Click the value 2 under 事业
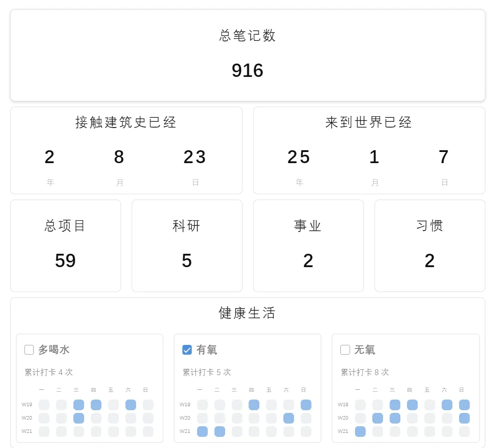This screenshot has width=496, height=448. pyautogui.click(x=308, y=260)
